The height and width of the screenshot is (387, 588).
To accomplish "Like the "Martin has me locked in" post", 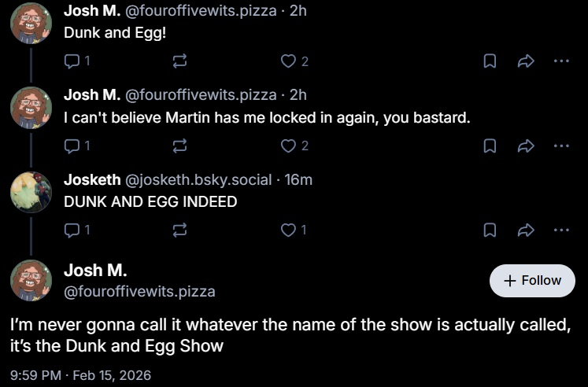I will [x=290, y=146].
